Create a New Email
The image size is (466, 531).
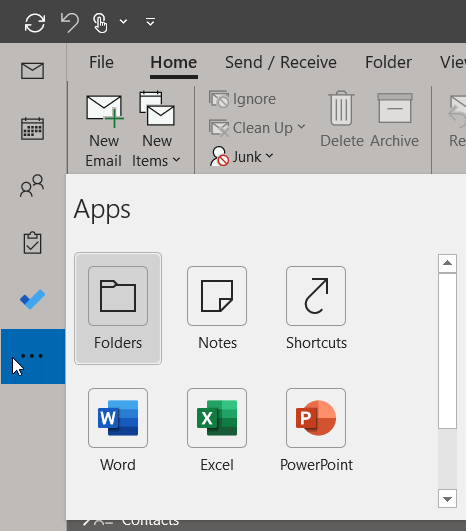click(104, 130)
